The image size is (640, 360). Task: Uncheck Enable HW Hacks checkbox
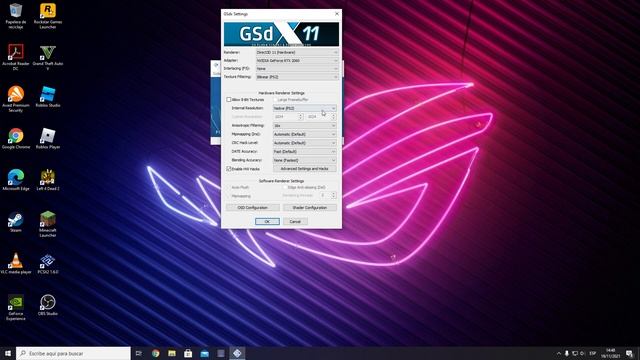pyautogui.click(x=229, y=169)
